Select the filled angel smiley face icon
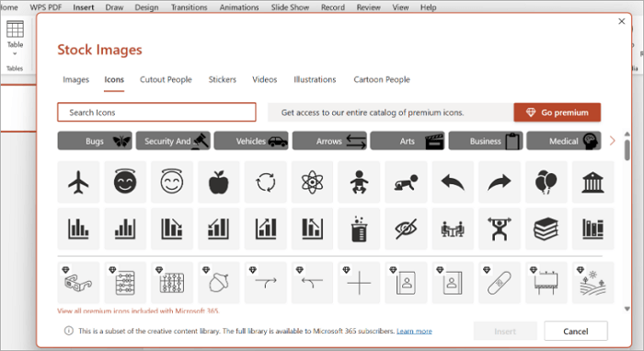Image resolution: width=644 pixels, height=351 pixels. point(125,181)
